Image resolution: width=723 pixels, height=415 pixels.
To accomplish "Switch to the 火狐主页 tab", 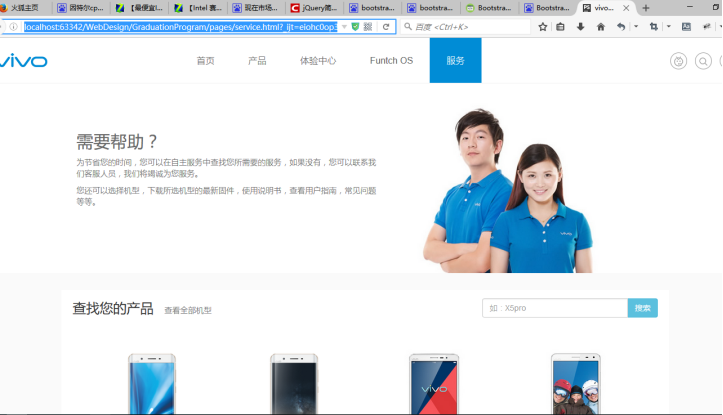I will coord(25,8).
